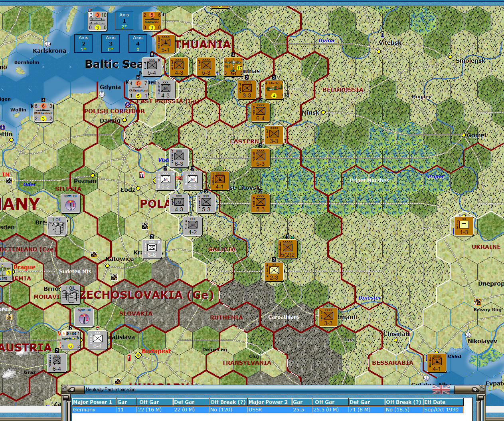
Task: Click the 1 OIL resource near Brno
Action: click(71, 295)
